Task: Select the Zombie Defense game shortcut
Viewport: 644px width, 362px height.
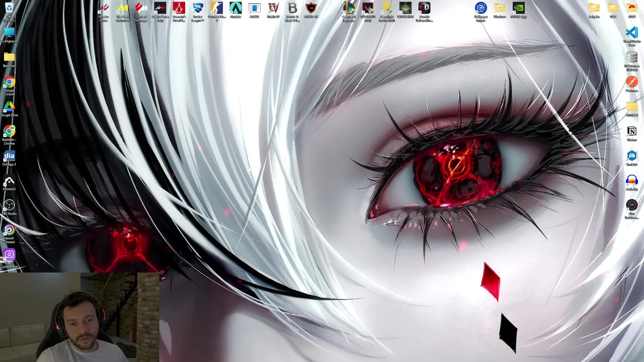Action: coord(424,12)
